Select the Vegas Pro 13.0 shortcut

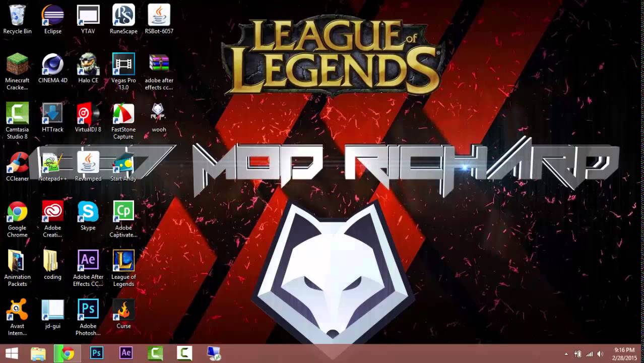123,72
